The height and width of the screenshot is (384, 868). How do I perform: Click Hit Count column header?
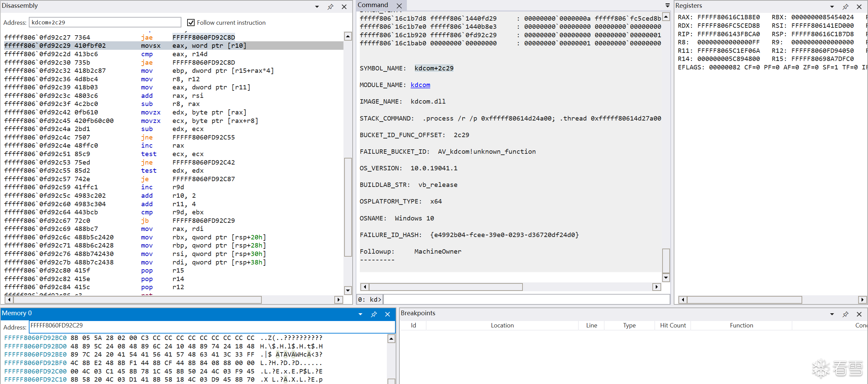pyautogui.click(x=673, y=325)
